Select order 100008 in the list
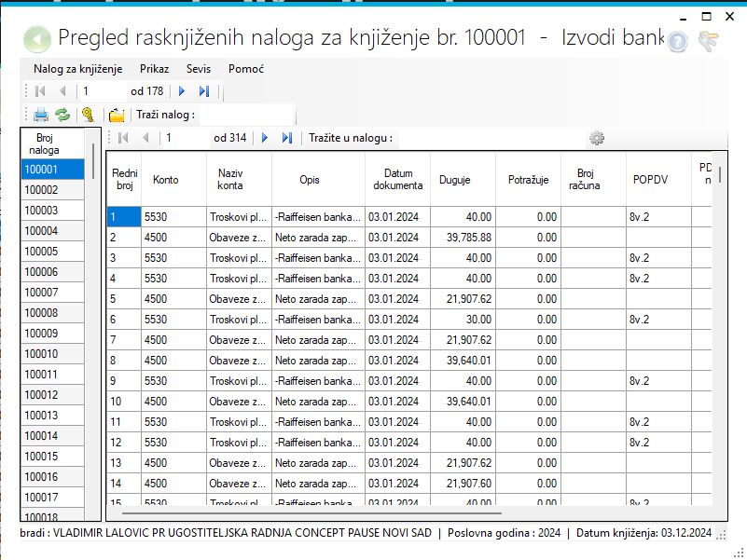Image resolution: width=747 pixels, height=560 pixels. click(x=52, y=313)
